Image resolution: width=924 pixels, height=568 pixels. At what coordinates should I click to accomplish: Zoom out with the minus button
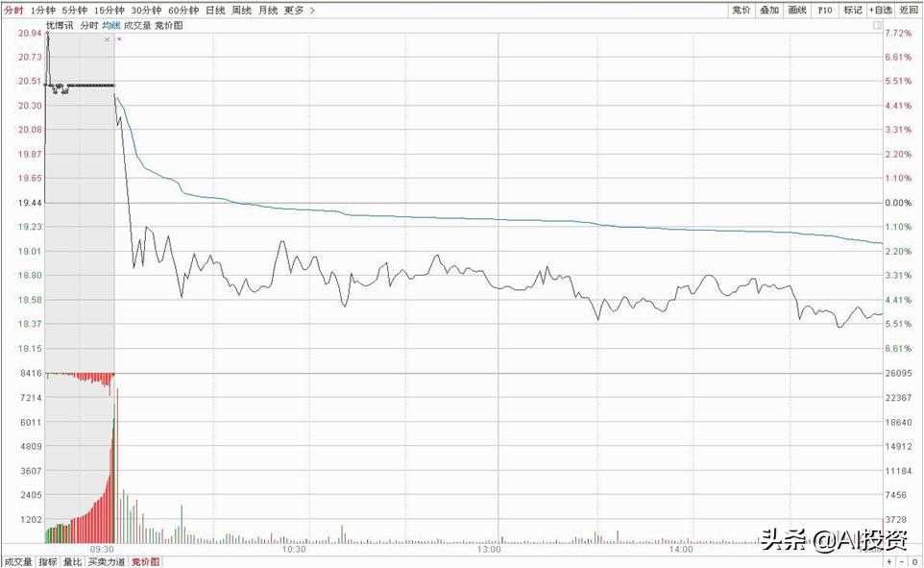tap(902, 561)
